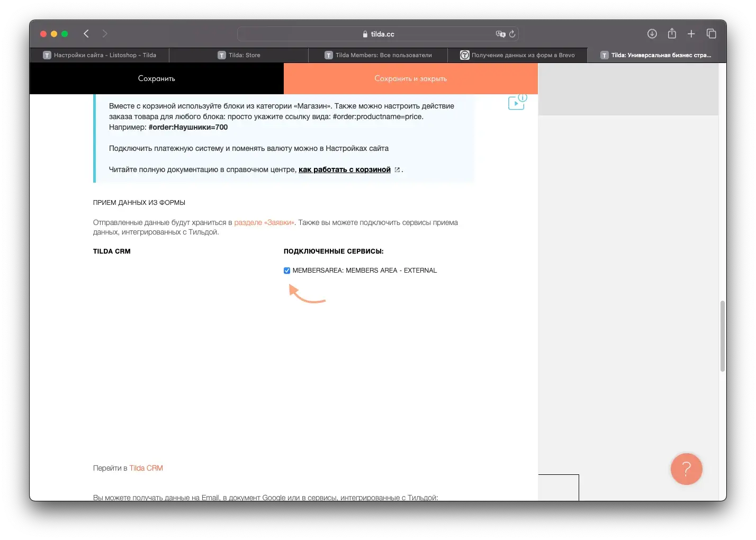Screen dimensions: 756x540
Task: Click the orange Сохранить и закрыть button
Action: point(411,78)
